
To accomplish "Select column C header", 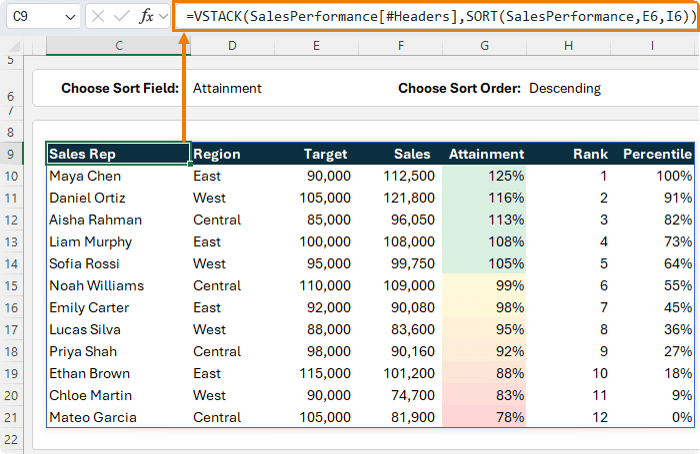I will (118, 46).
